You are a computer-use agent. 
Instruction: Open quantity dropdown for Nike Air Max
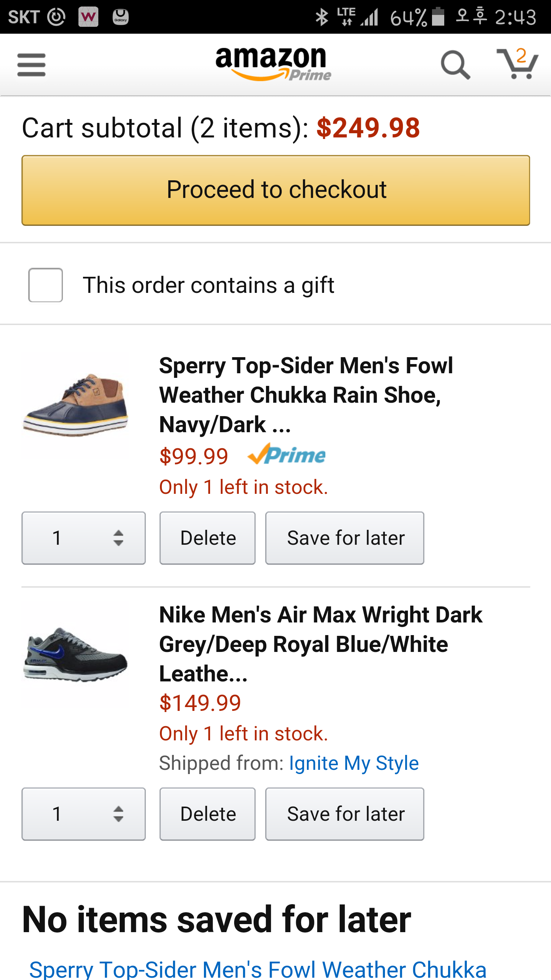point(84,814)
